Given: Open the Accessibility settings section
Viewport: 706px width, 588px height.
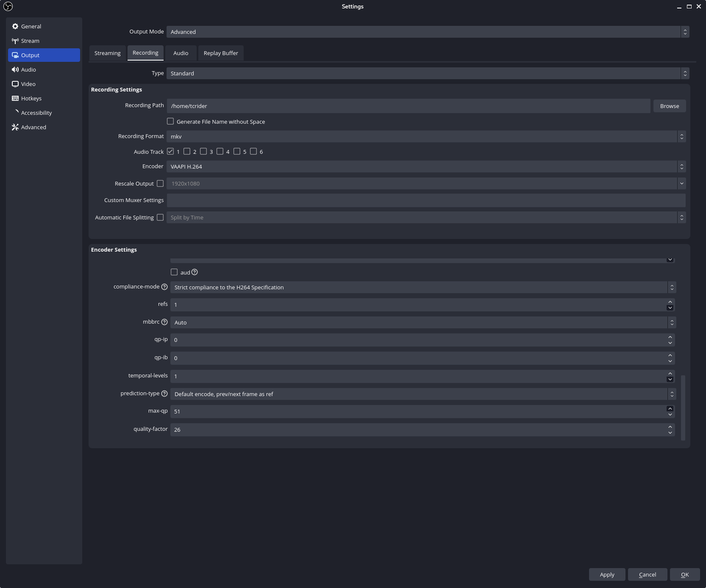Looking at the screenshot, I should 44,113.
